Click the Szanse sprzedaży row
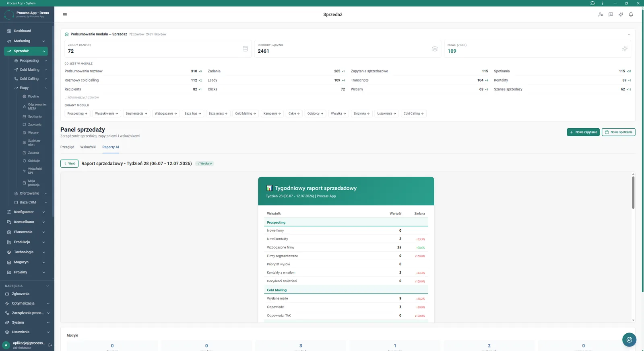 (562, 89)
